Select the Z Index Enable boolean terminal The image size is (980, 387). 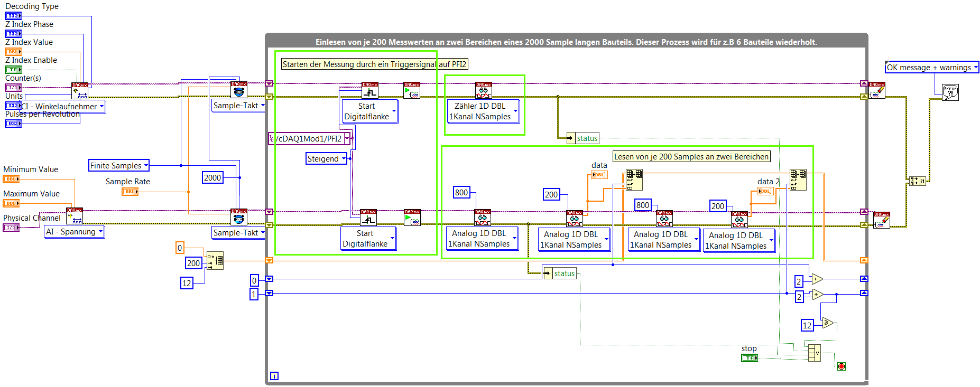pyautogui.click(x=13, y=70)
